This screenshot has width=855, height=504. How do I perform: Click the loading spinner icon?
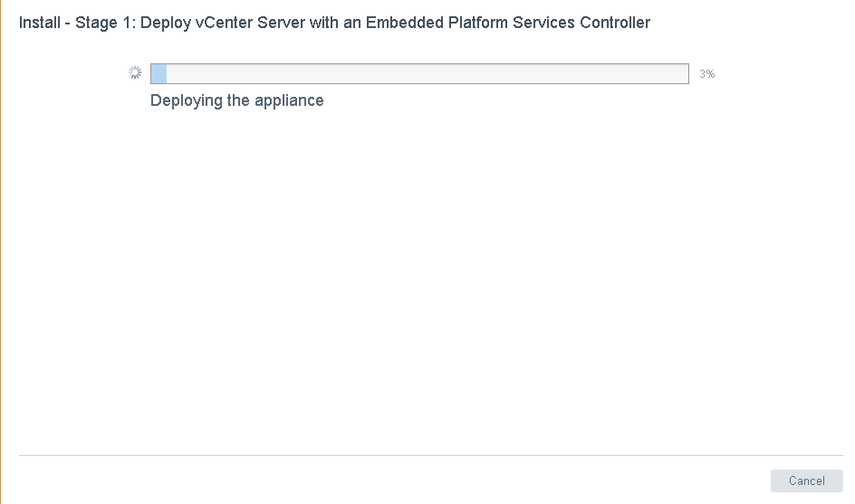[135, 73]
